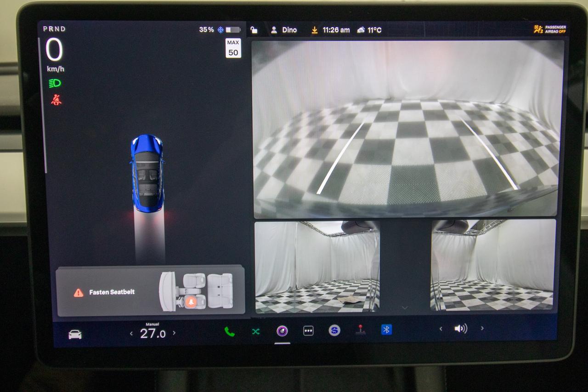The image size is (588, 392).
Task: Tap the blue S app icon
Action: [334, 330]
